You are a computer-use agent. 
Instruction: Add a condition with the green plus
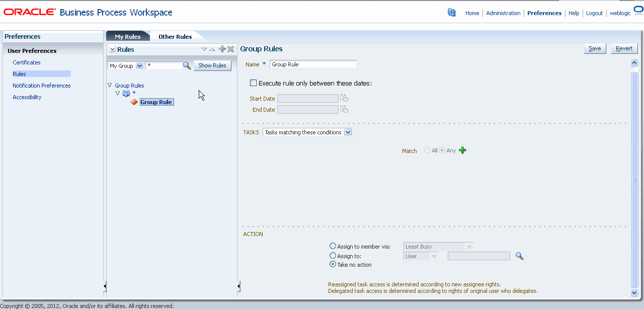point(463,150)
